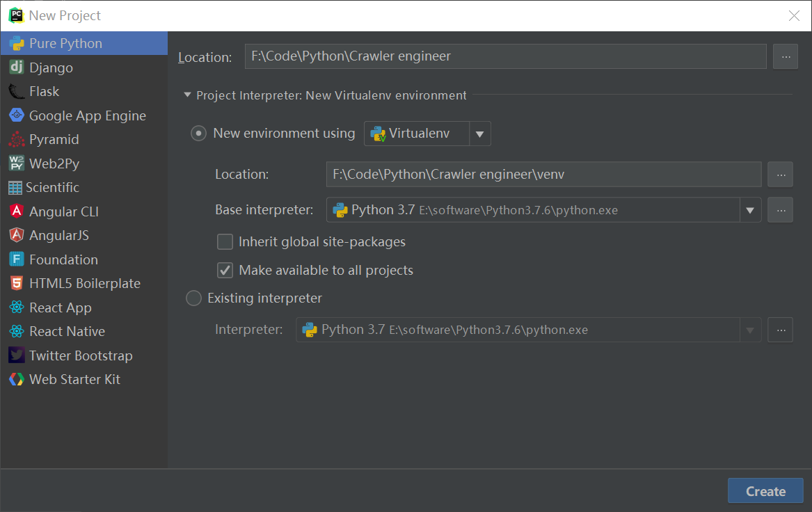This screenshot has width=812, height=512.
Task: Select the Twitter Bootstrap project type
Action: (17, 355)
